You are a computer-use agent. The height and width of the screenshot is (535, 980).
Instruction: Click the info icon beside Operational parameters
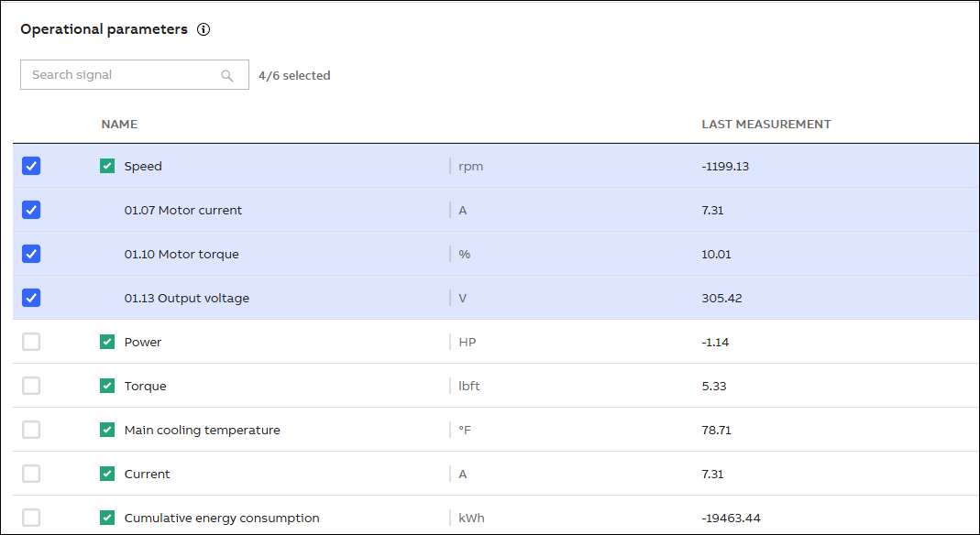[x=204, y=29]
